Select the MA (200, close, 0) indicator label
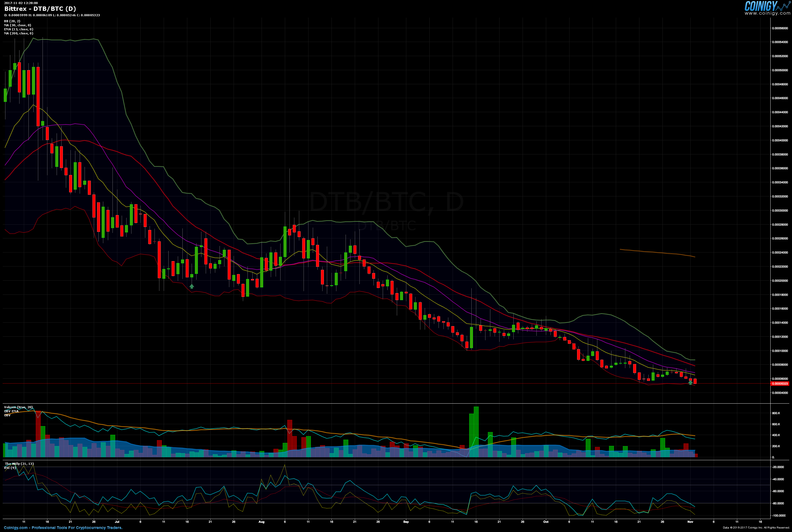The width and height of the screenshot is (792, 532). point(19,33)
